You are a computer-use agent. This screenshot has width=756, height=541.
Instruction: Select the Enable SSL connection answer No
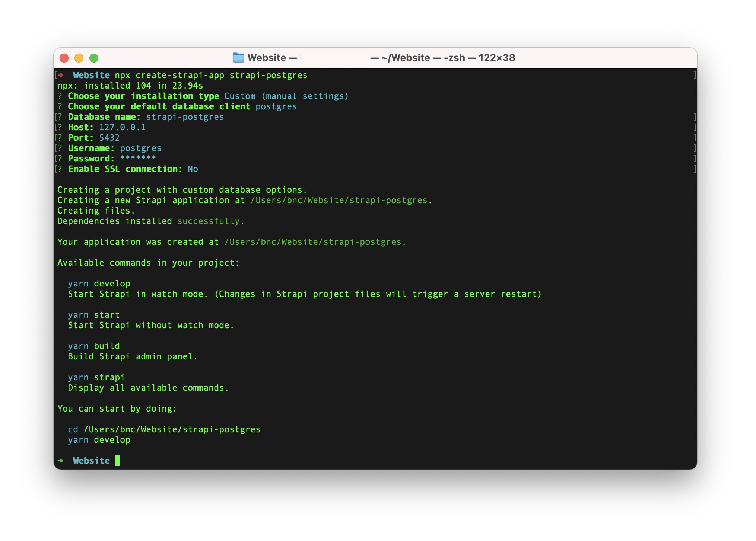(192, 169)
